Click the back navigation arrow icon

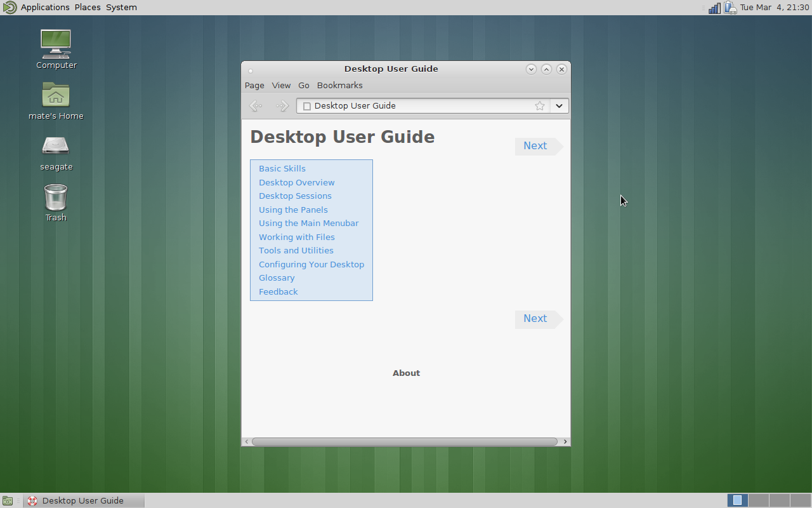tap(256, 106)
